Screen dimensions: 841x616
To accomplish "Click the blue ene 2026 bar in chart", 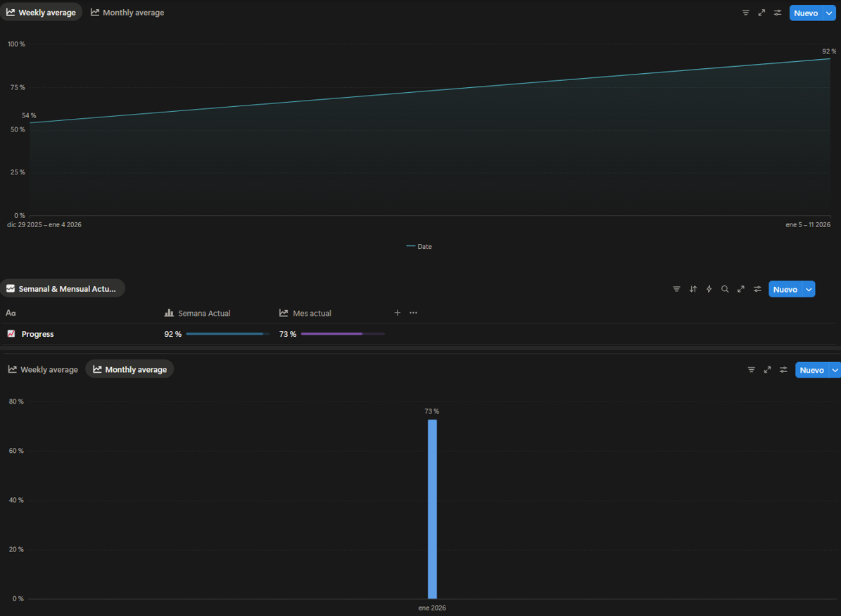I will click(x=432, y=508).
